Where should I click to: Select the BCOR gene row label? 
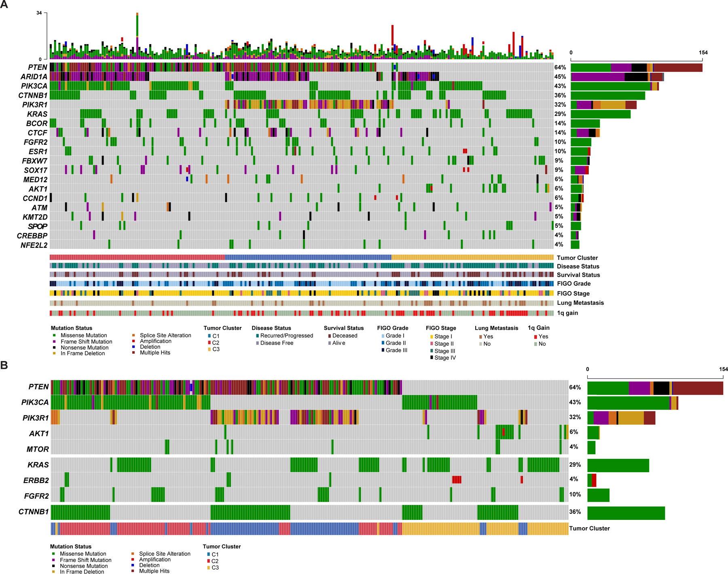pyautogui.click(x=37, y=124)
